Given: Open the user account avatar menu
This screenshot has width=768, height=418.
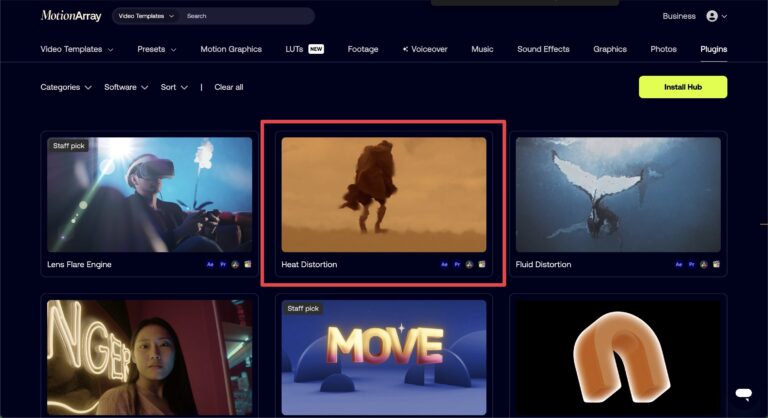Looking at the screenshot, I should tap(716, 16).
